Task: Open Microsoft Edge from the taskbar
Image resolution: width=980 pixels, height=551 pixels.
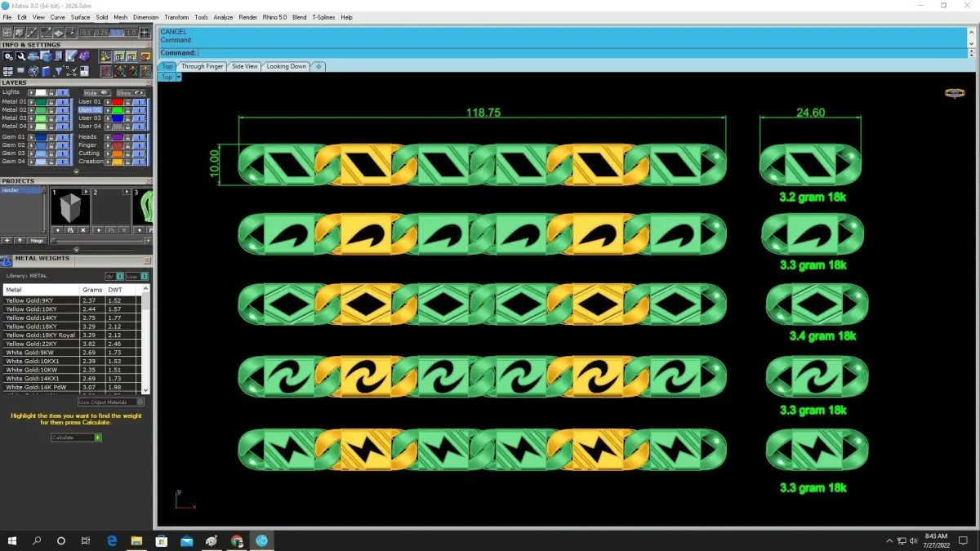Action: (112, 540)
